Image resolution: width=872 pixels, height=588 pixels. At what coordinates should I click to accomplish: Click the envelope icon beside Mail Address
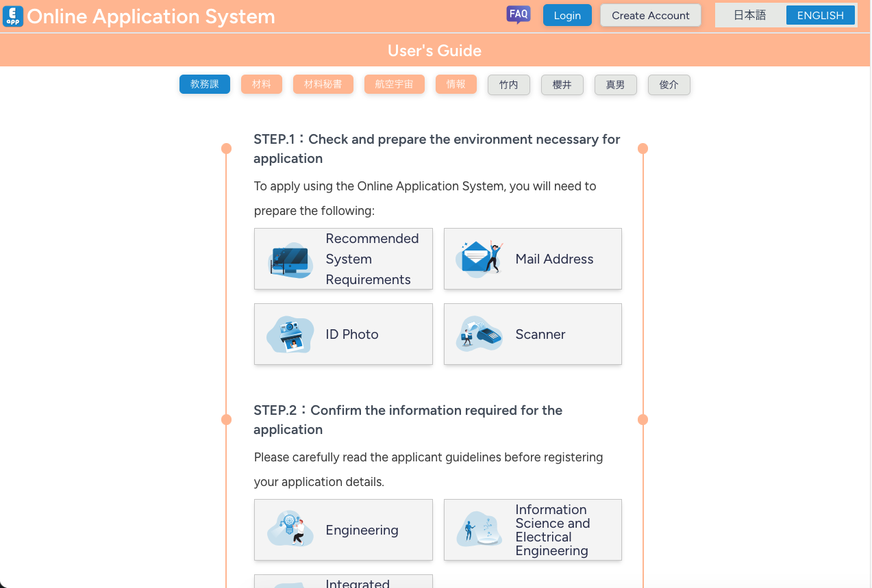tap(479, 259)
